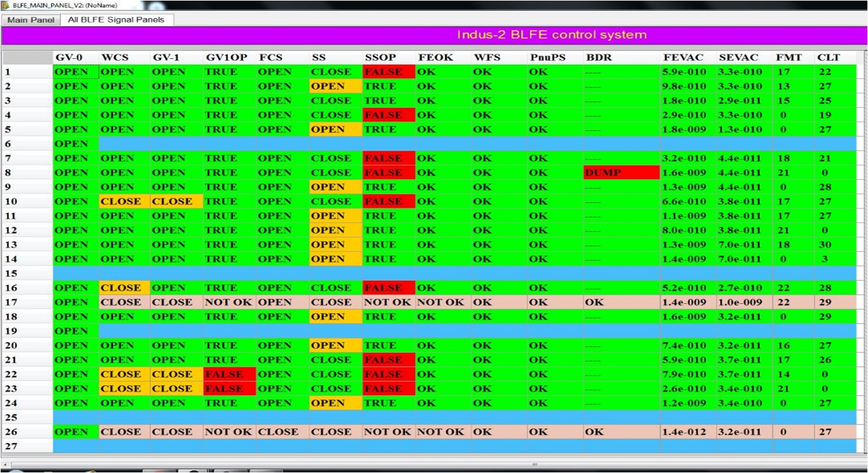Select the CLT value 30 in row 13
Image resolution: width=868 pixels, height=473 pixels.
click(835, 245)
